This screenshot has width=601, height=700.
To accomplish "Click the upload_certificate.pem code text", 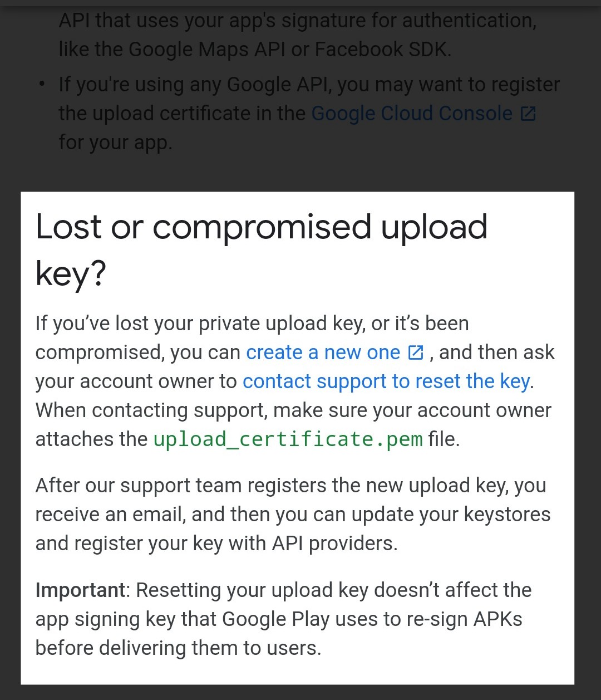I will click(x=288, y=439).
